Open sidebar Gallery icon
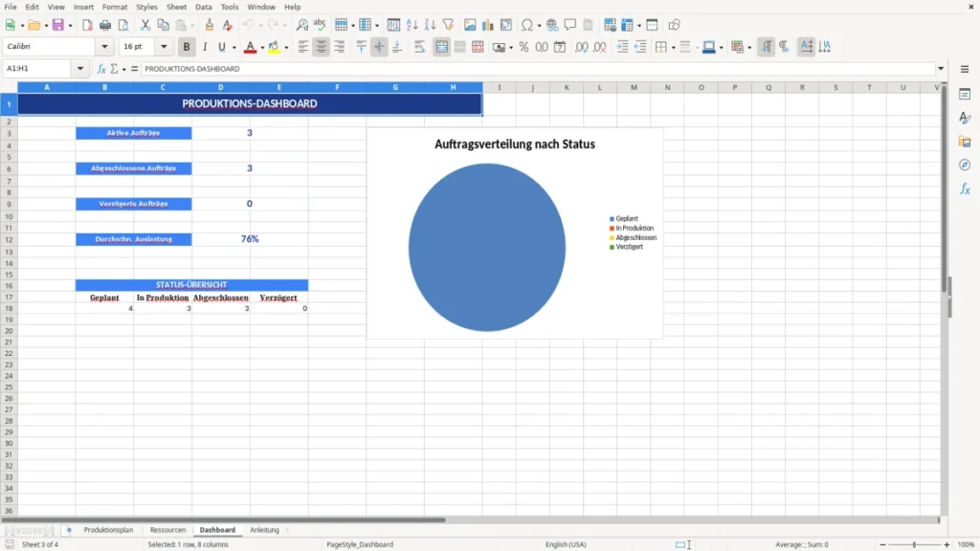Viewport: 980px width, 551px height. coord(965,142)
